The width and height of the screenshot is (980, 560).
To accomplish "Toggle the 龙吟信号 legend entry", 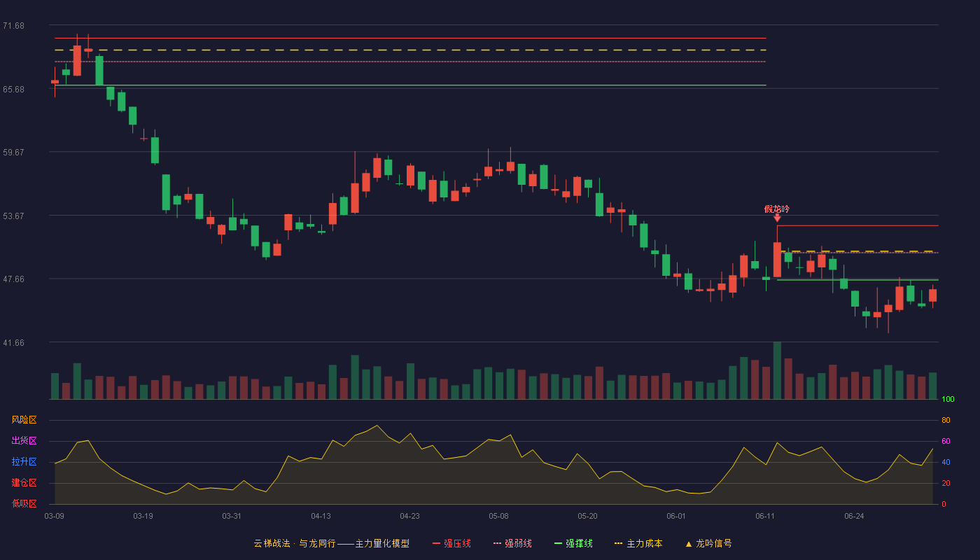I will click(x=708, y=543).
